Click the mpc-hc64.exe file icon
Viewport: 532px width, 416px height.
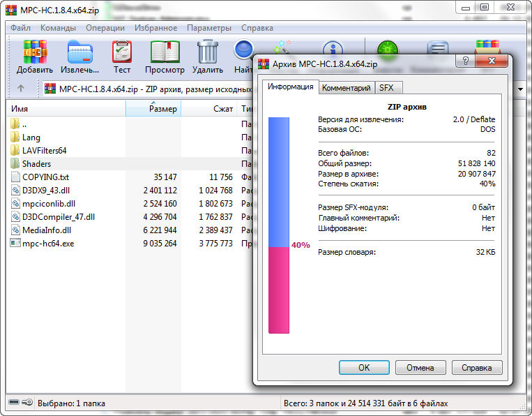coord(15,243)
